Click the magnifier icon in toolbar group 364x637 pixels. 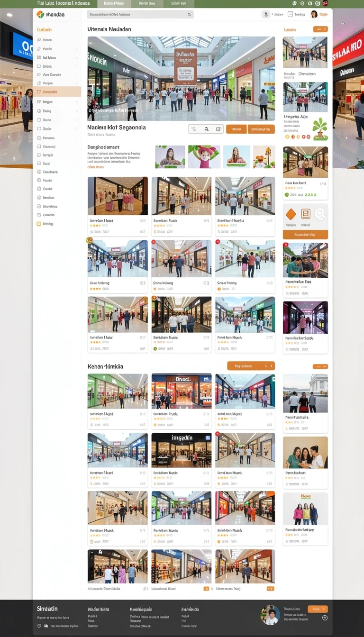(207, 129)
